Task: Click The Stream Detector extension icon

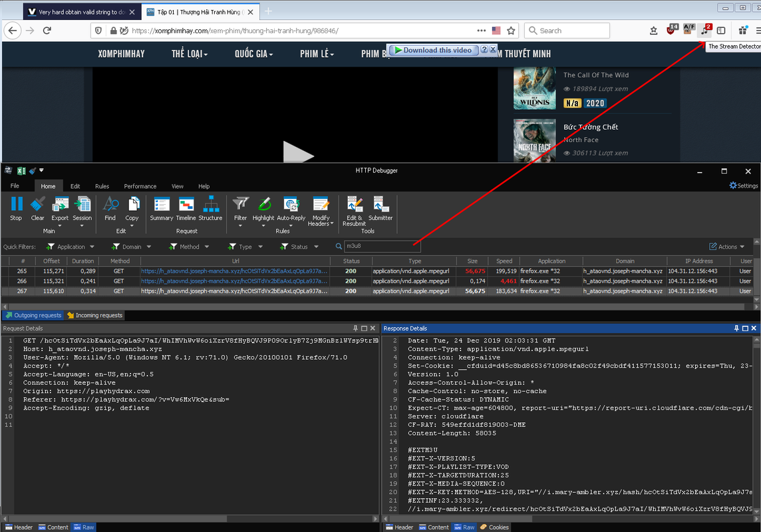Action: (706, 30)
